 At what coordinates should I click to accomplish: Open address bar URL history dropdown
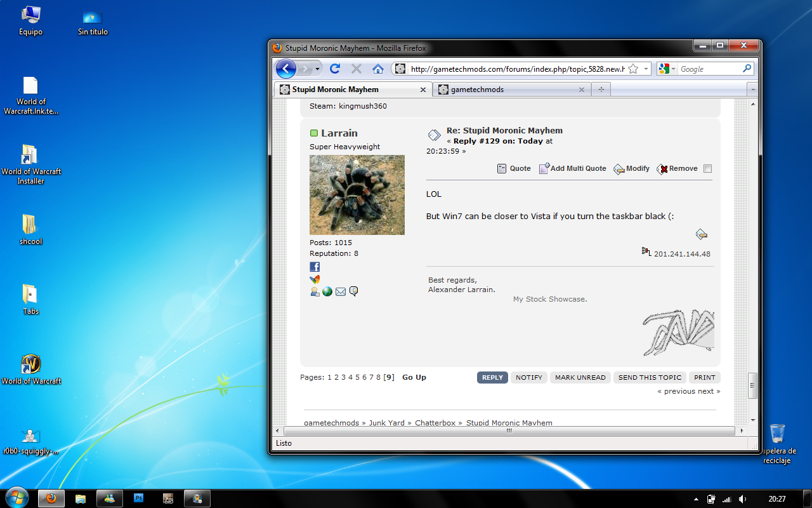[646, 69]
